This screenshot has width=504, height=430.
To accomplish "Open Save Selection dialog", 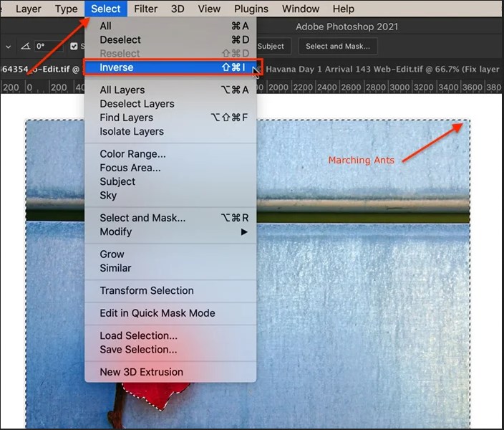I will coord(170,350).
